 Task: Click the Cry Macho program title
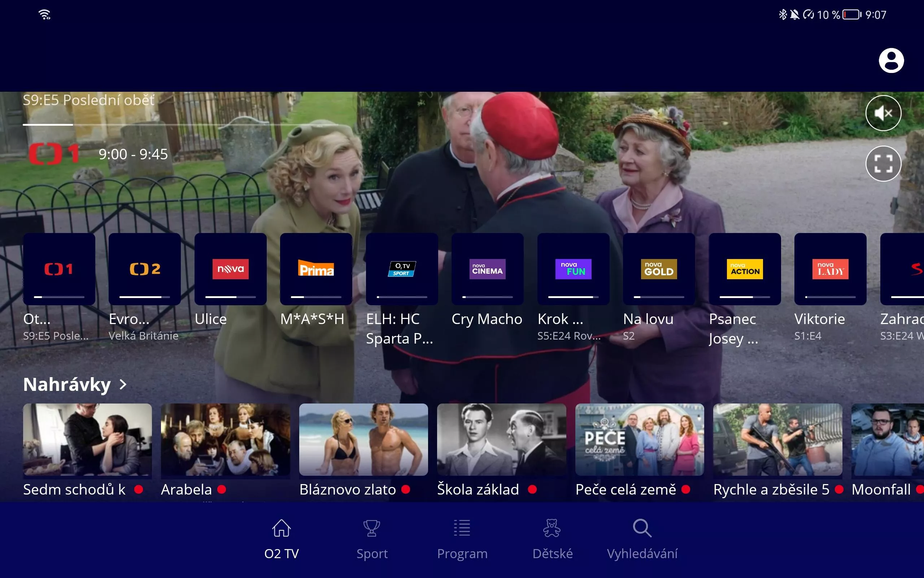coord(487,319)
